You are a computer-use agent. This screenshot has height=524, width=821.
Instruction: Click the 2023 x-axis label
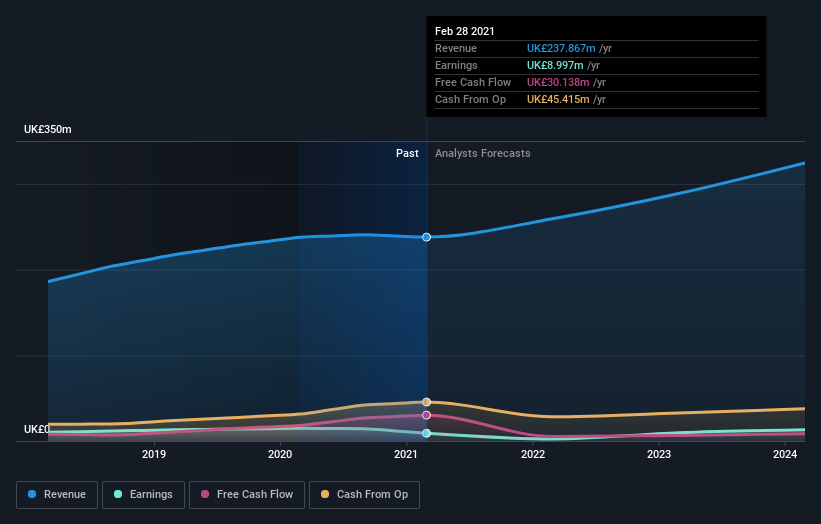(x=659, y=454)
